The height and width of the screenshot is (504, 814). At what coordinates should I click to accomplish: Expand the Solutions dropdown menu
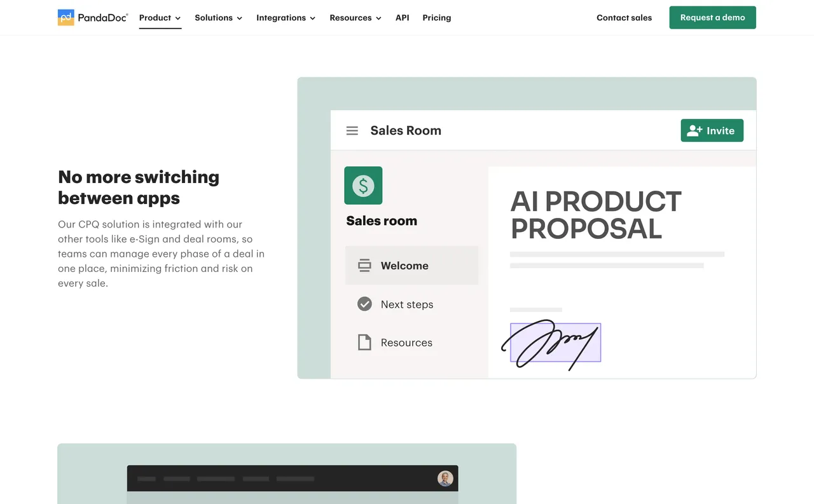click(218, 18)
